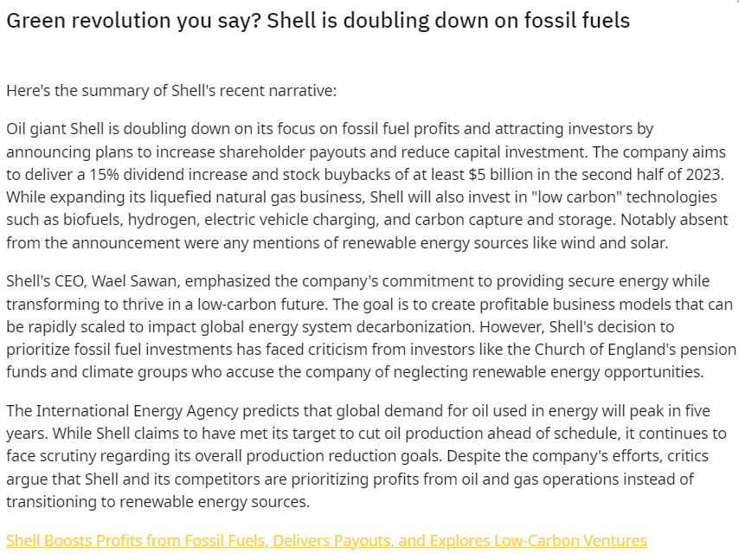This screenshot has width=739, height=560.
Task: Click the paragraph beginning "Shell's CEO, Wael Sawan"
Action: [363, 327]
